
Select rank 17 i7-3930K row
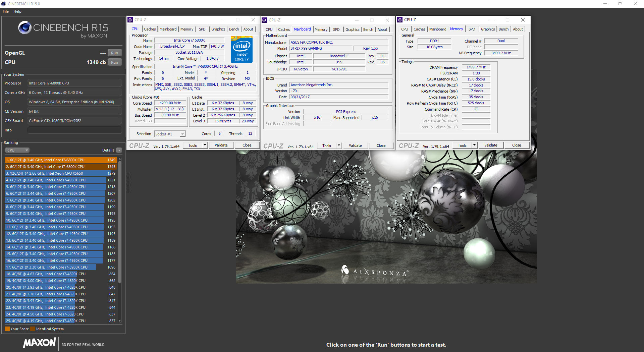pyautogui.click(x=61, y=267)
